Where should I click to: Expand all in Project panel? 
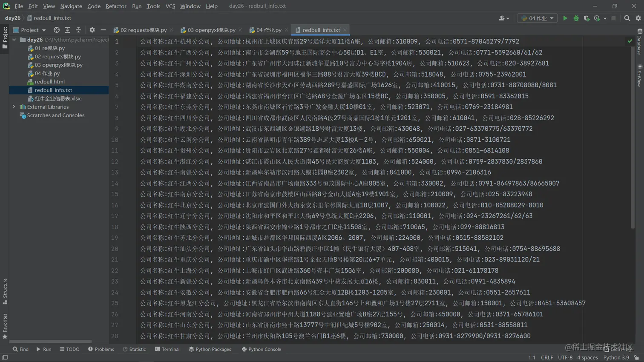point(67,30)
